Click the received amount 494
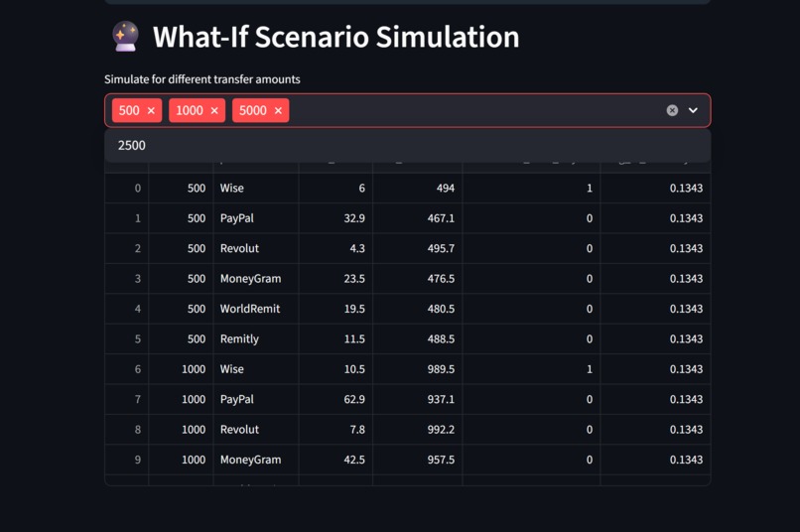The width and height of the screenshot is (800, 532). point(445,189)
